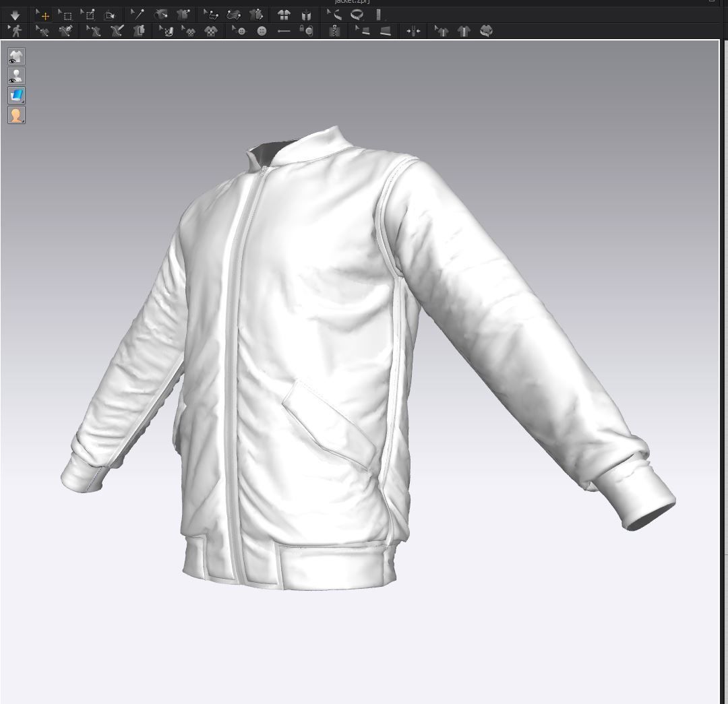Click the shirt with curved line and arrow
This screenshot has height=704, width=728.
click(x=93, y=31)
